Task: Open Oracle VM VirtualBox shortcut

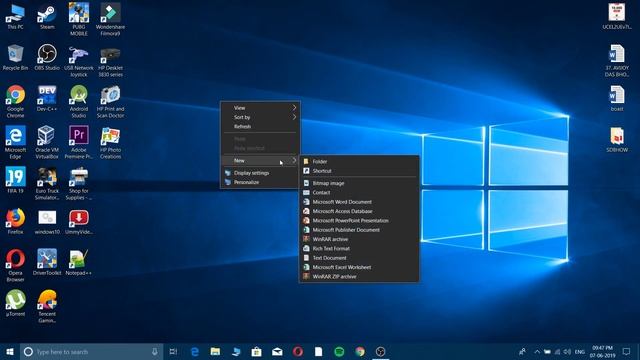Action: click(47, 142)
